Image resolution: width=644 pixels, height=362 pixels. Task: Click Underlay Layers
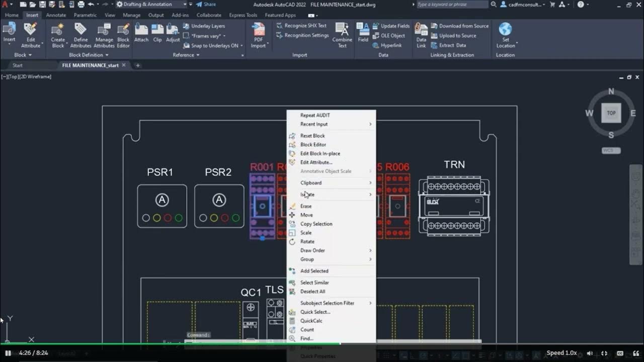tap(204, 26)
